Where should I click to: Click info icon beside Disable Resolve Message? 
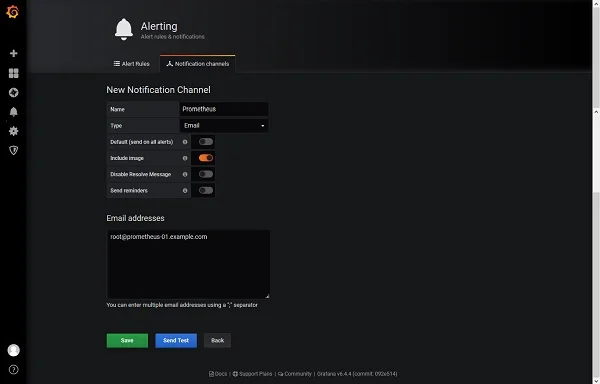click(x=185, y=174)
